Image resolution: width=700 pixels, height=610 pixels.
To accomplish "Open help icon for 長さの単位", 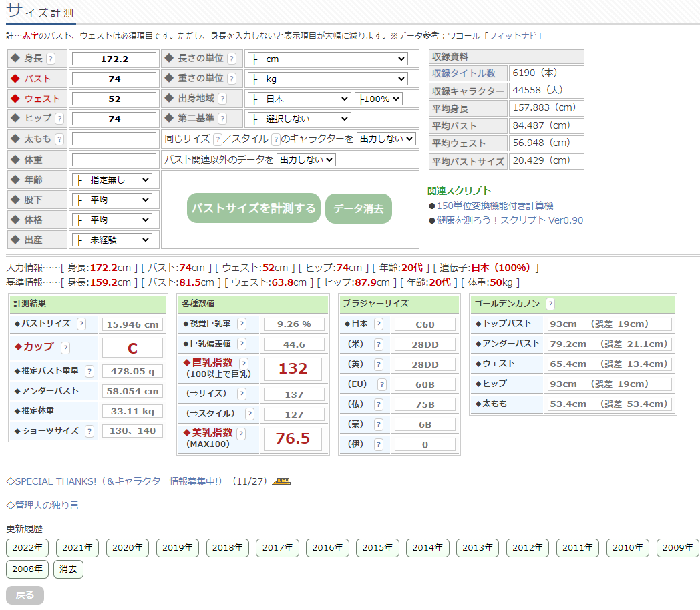I will [x=231, y=59].
